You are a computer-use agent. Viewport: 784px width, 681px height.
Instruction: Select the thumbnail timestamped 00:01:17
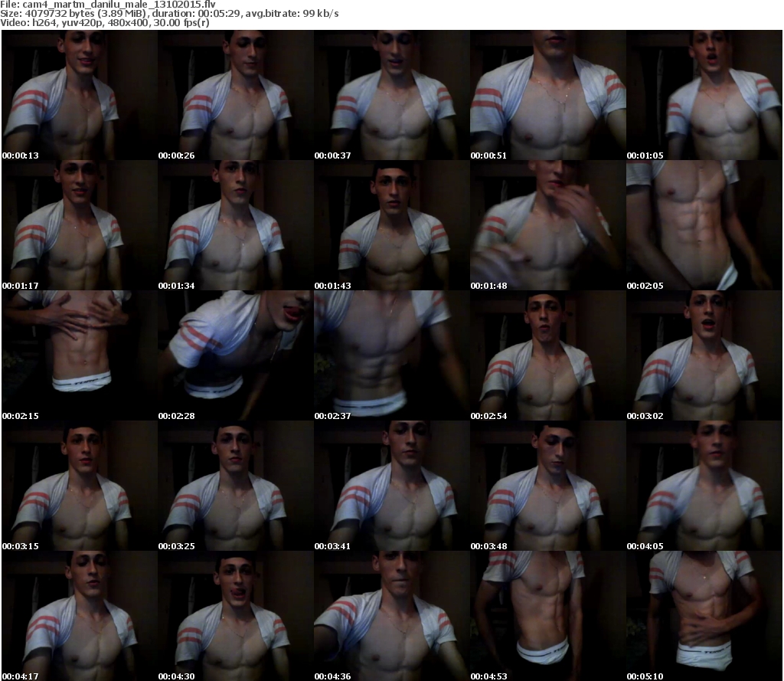click(x=80, y=225)
